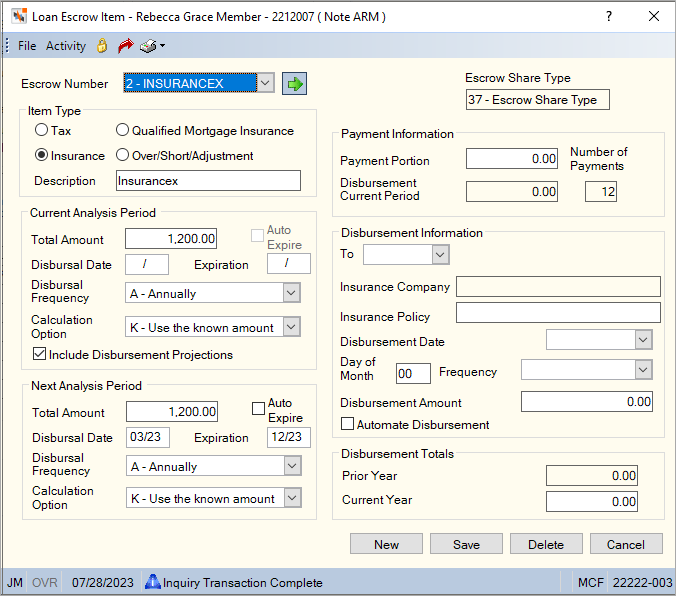Click the date 07/28/2023 in status bar

(x=103, y=583)
